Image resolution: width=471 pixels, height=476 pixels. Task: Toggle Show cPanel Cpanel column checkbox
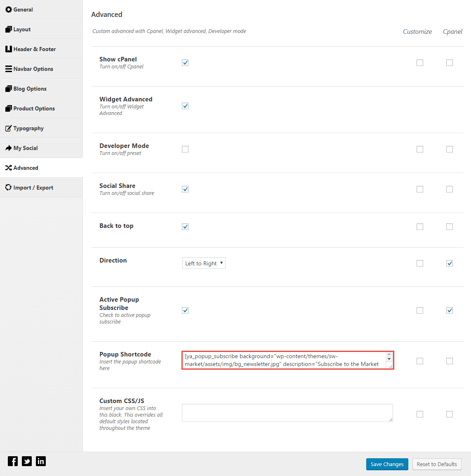tap(450, 63)
